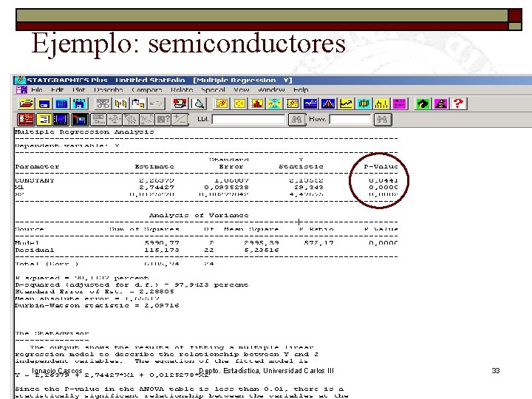Image resolution: width=532 pixels, height=399 pixels.
Task: Click the greyed plus/minus diagonal icon
Action: point(180,120)
